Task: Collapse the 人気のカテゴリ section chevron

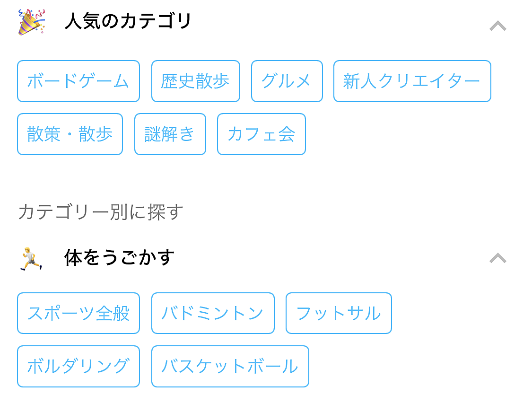Action: point(498,26)
